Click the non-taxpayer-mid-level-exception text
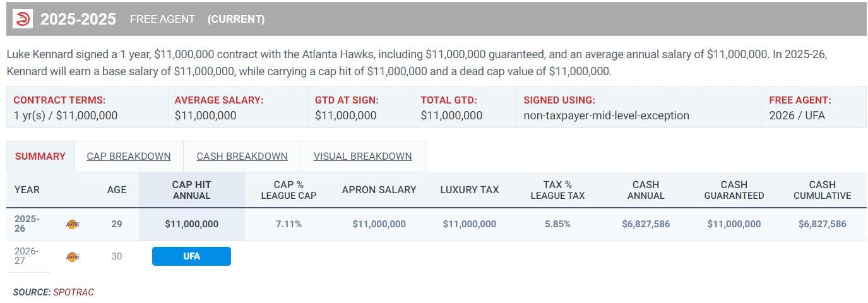868x303 pixels. coord(606,116)
